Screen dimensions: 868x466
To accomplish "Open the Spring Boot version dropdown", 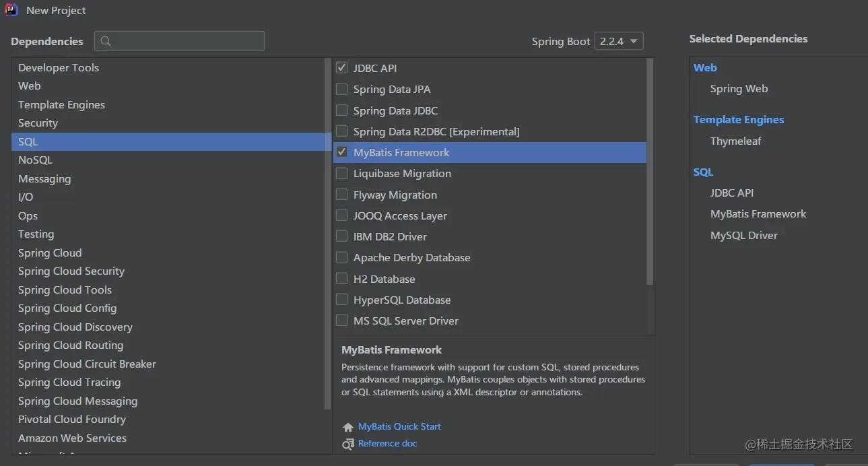I will [x=618, y=41].
